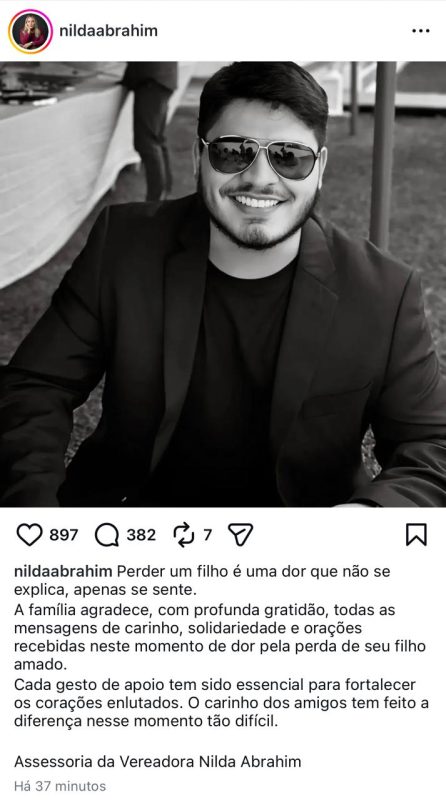
Task: View nildaabrahim's story from profile picture
Action: pos(30,31)
